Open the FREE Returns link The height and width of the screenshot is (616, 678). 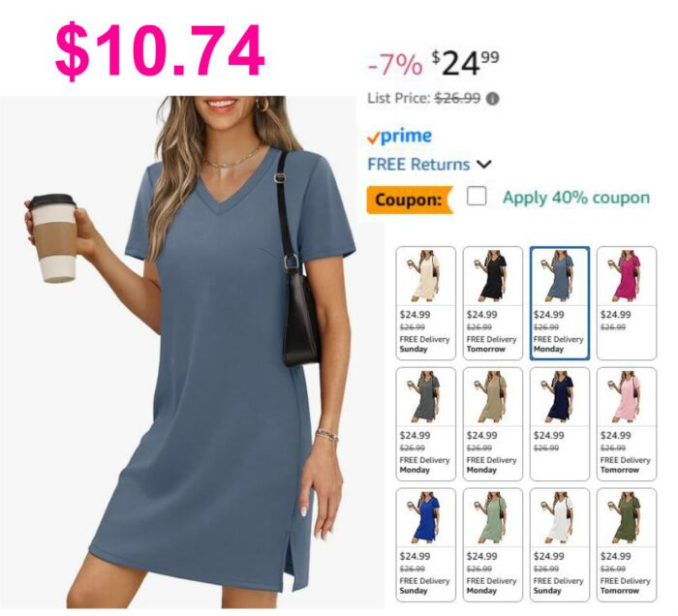click(418, 165)
